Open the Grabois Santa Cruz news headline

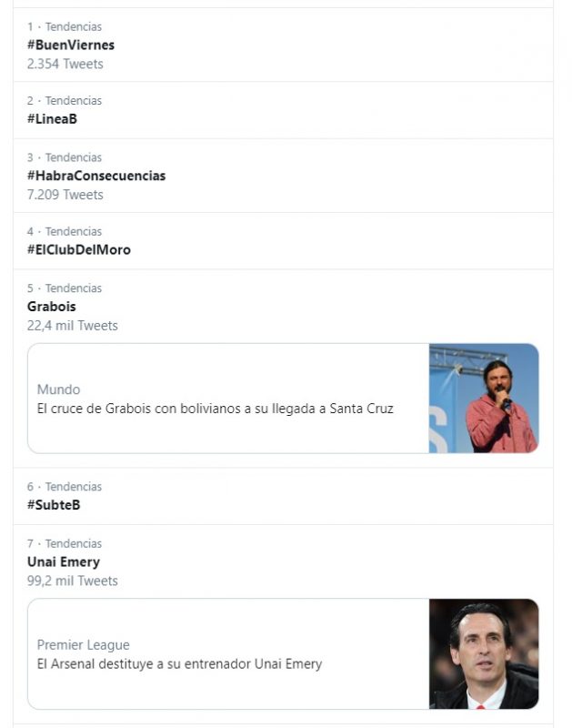(x=216, y=409)
